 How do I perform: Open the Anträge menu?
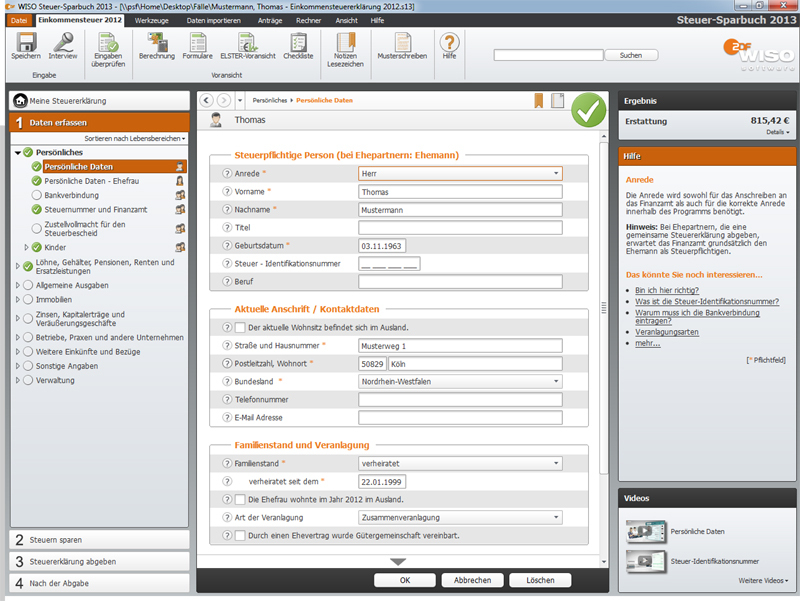coord(270,20)
